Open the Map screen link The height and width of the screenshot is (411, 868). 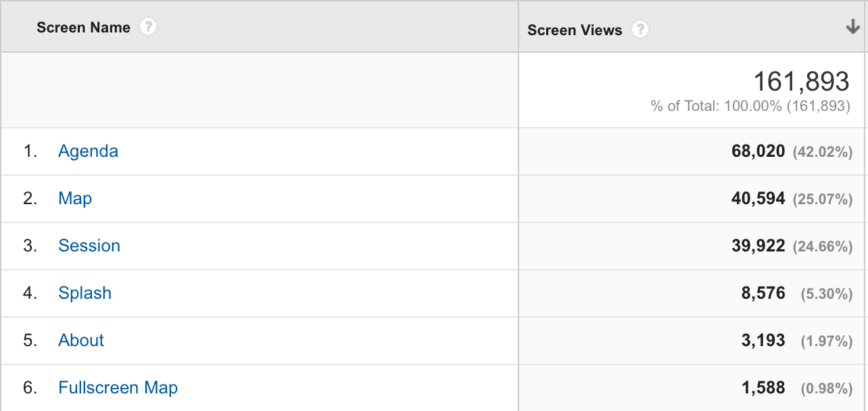pos(75,199)
